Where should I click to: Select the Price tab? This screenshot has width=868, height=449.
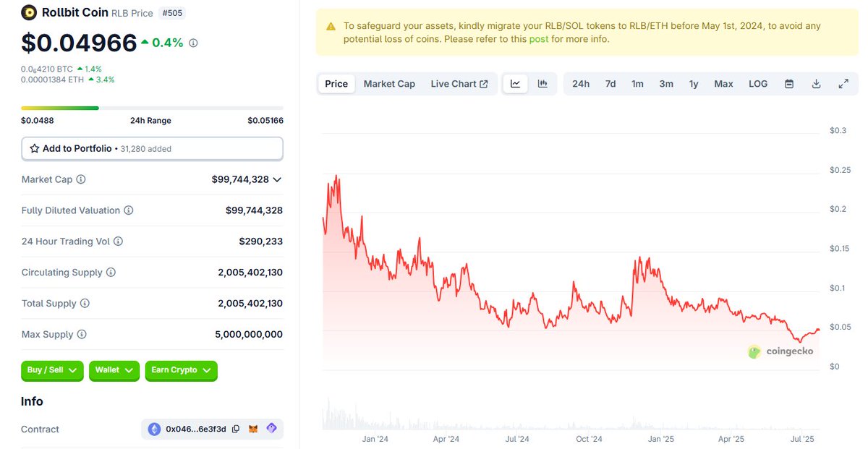point(336,84)
